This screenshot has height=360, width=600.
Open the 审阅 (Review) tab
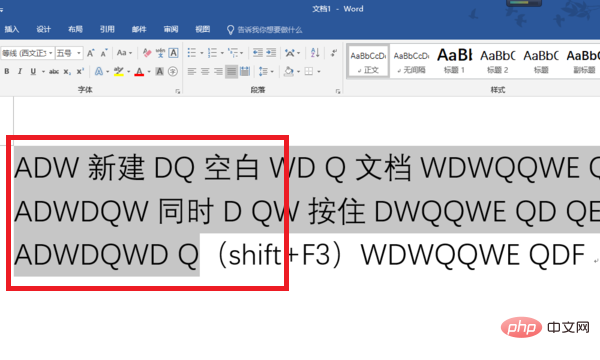[171, 29]
